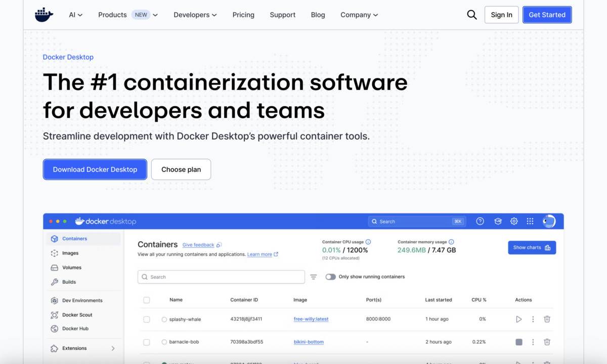607x364 pixels.
Task: Click the Extensions puzzle icon in sidebar
Action: (55, 348)
